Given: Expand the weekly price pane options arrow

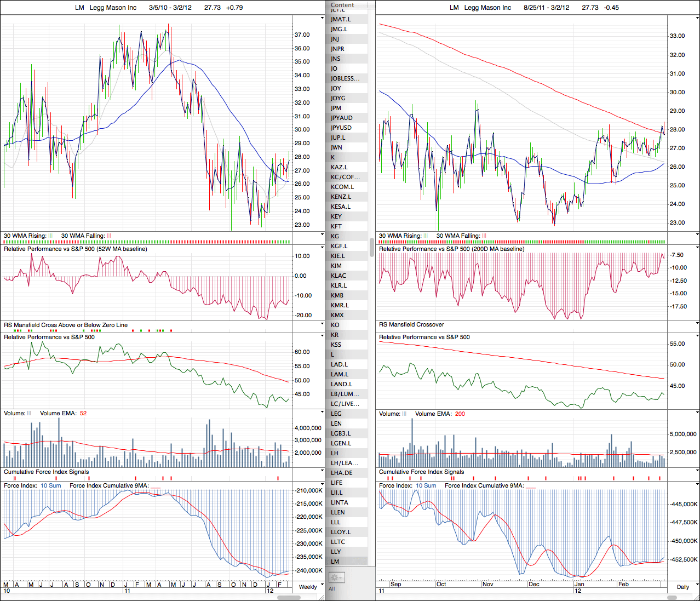Looking at the screenshot, I should [x=322, y=18].
